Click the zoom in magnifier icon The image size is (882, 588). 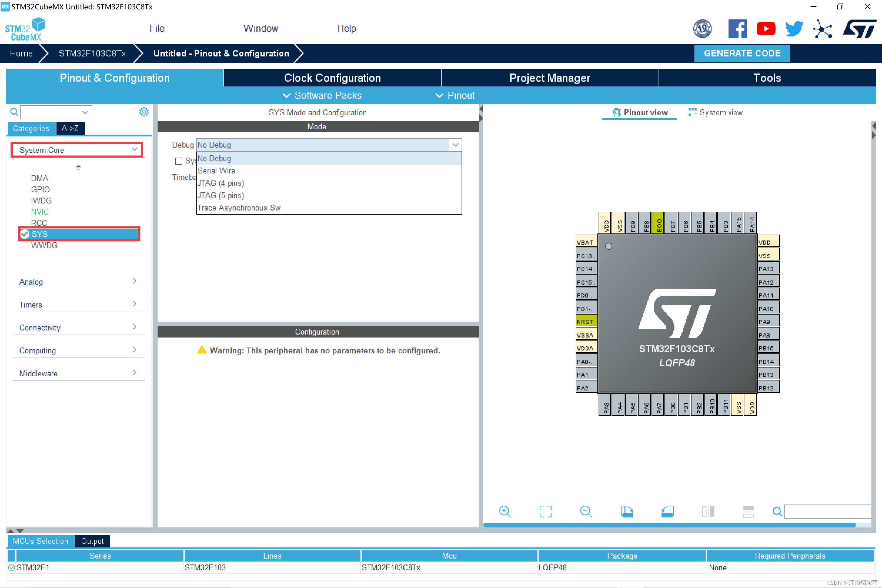[505, 512]
